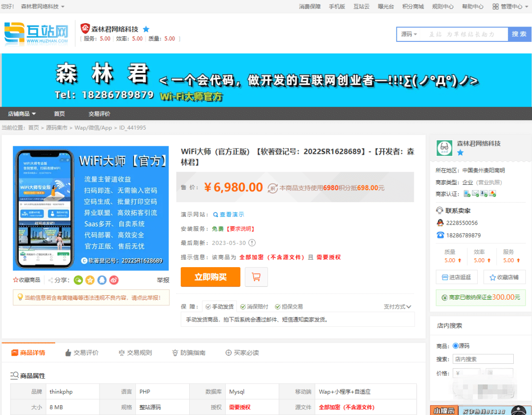Screen dimensions: 532x415
Task: Click 源码集市 in breadcrumb
Action: point(57,128)
